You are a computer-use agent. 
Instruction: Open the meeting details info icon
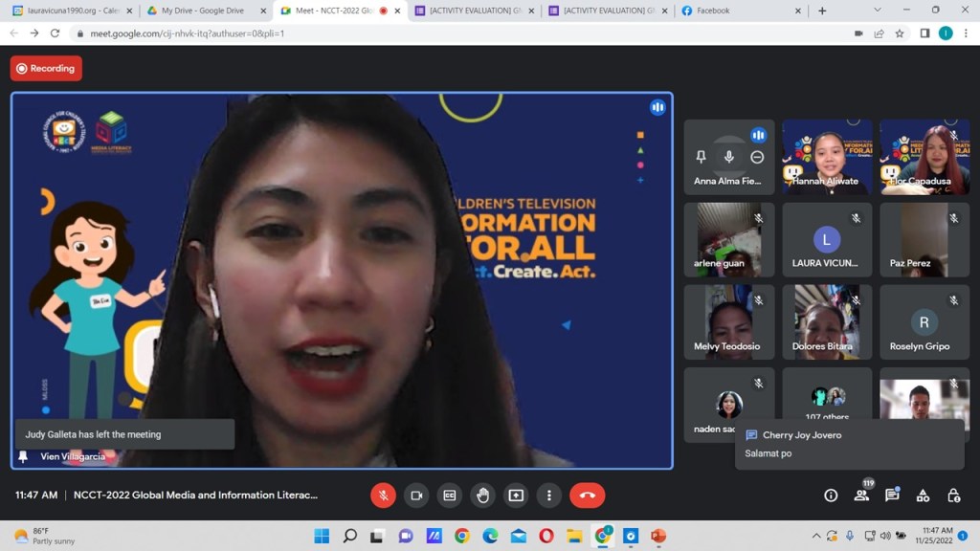click(831, 495)
